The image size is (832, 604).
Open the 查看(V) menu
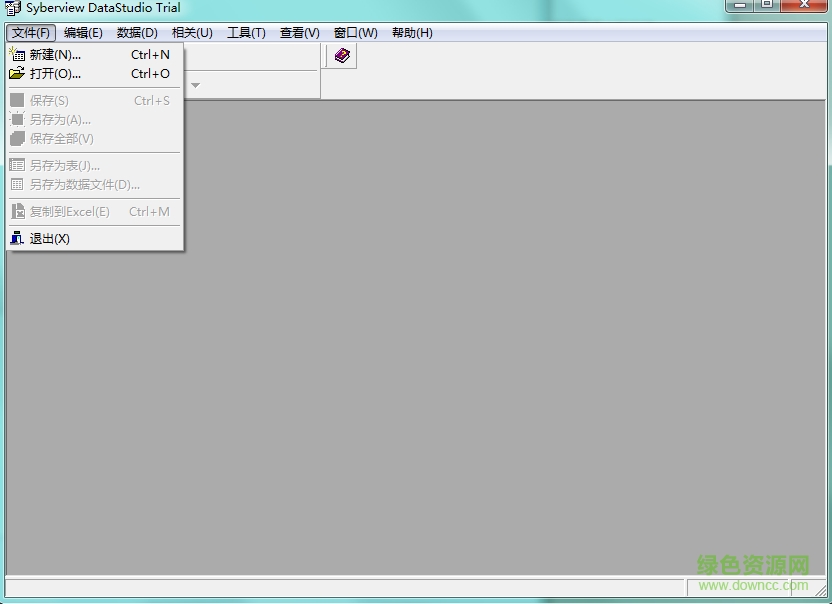[x=298, y=32]
